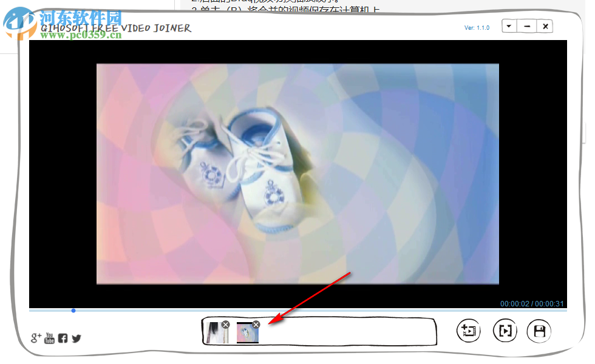Click the Ver 1.1.0 version label
This screenshot has height=364, width=595.
477,27
